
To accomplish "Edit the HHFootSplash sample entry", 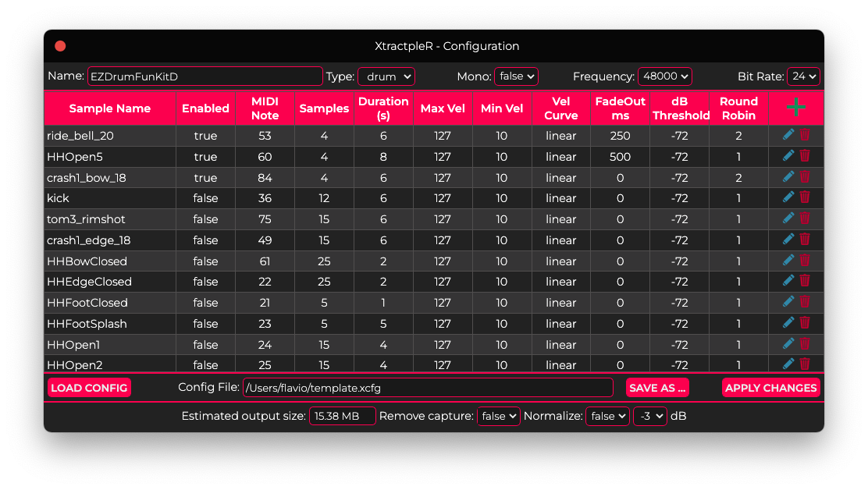I will pyautogui.click(x=788, y=323).
